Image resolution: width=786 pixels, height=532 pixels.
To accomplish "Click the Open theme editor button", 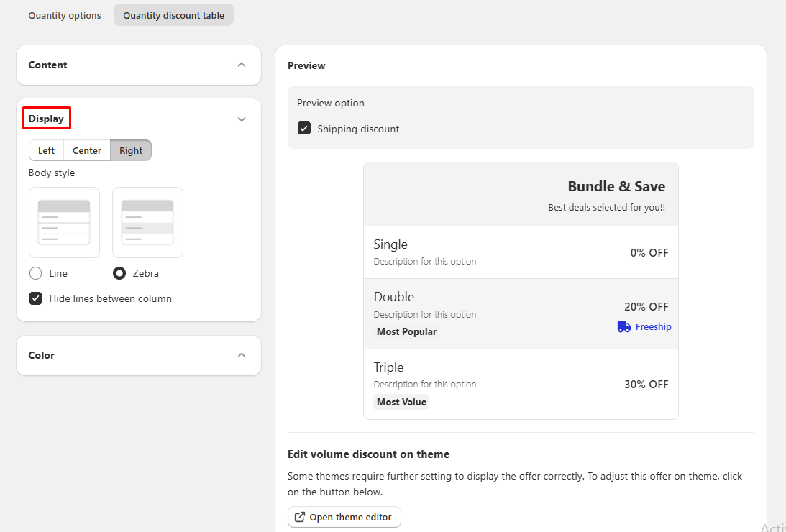I will click(x=344, y=517).
